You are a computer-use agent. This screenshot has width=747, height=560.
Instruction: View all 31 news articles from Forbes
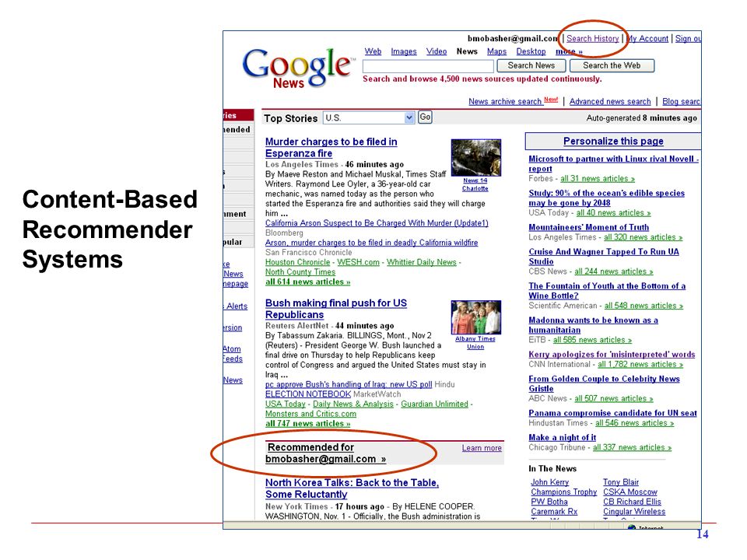[598, 179]
